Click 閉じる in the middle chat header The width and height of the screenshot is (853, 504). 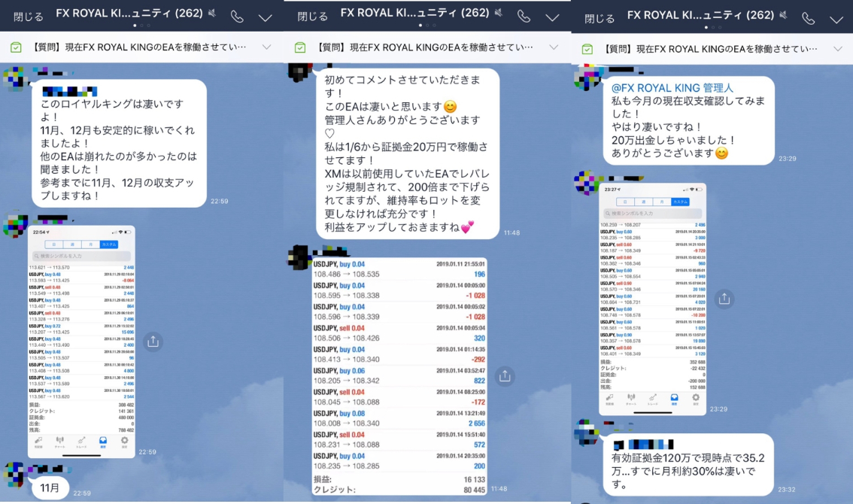[x=313, y=17]
